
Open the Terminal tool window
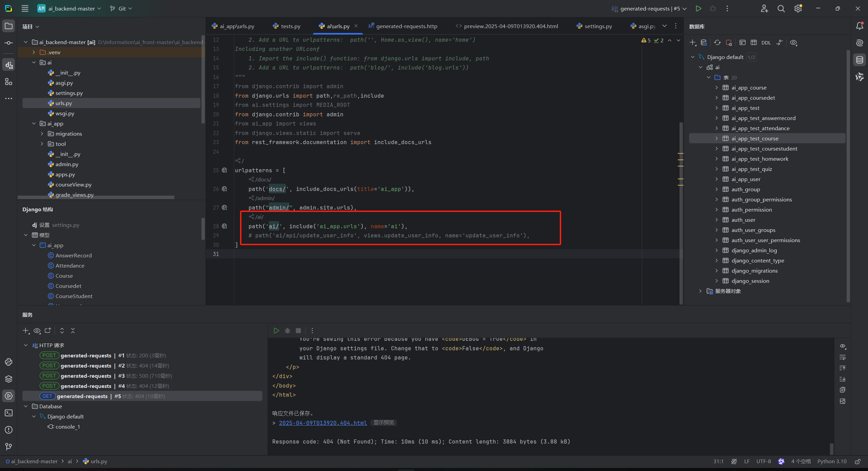[9, 413]
